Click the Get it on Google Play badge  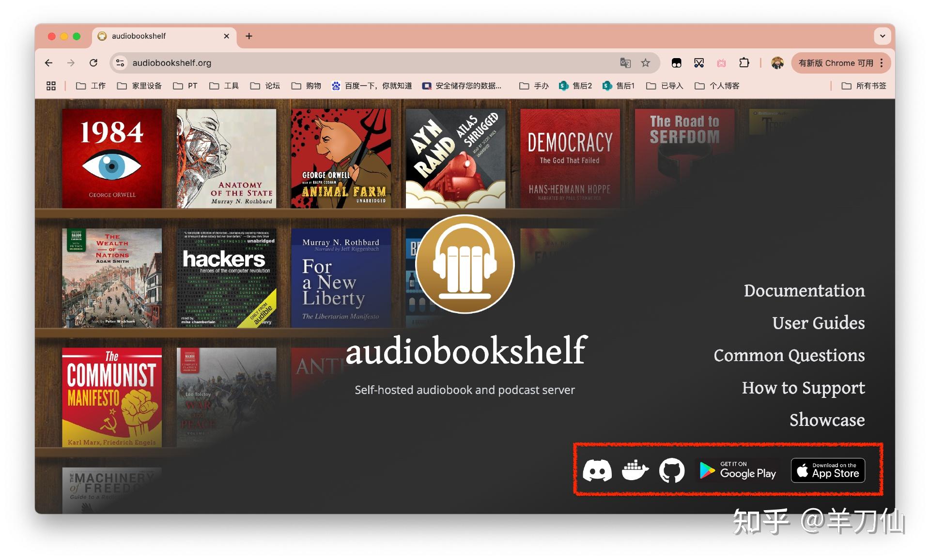(737, 470)
